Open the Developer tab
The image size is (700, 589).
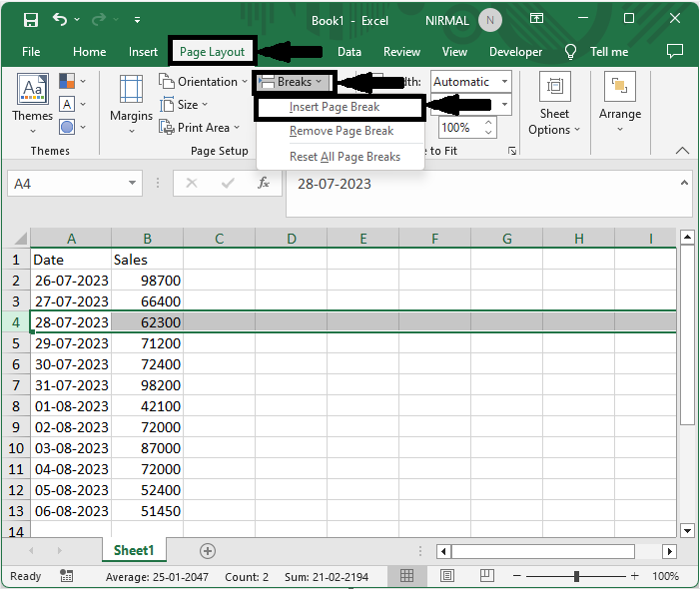515,52
